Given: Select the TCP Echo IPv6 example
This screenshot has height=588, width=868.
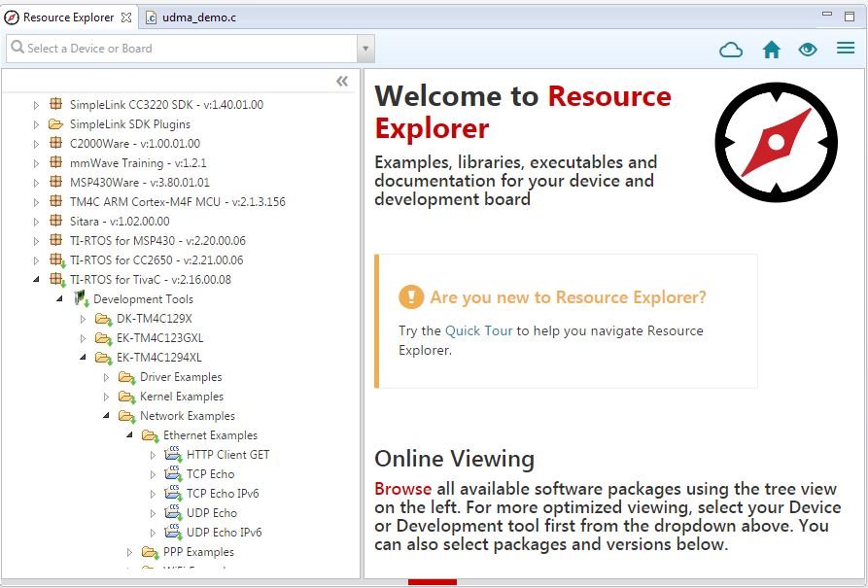Looking at the screenshot, I should [x=223, y=494].
